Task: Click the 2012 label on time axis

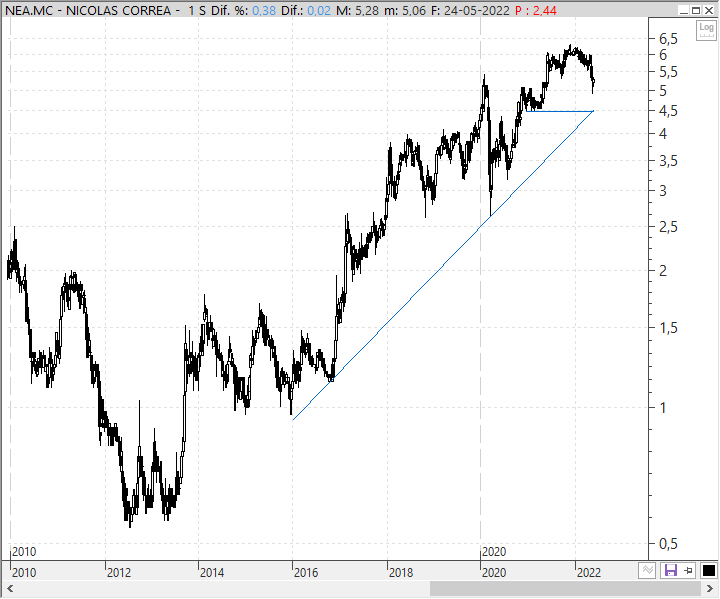Action: 119,572
